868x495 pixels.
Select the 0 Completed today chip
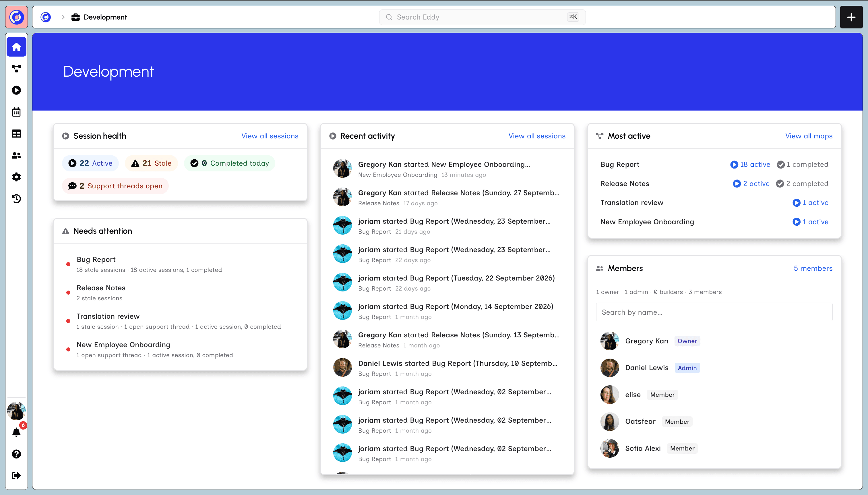pyautogui.click(x=230, y=163)
